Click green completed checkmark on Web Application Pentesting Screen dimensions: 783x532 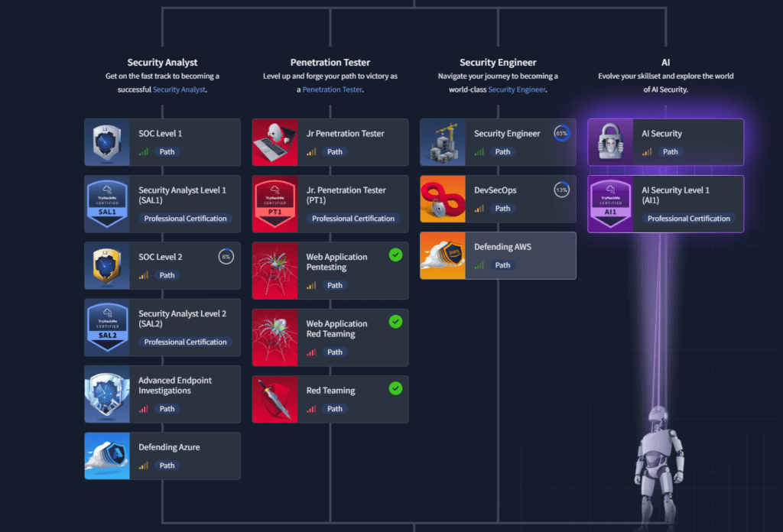point(395,255)
